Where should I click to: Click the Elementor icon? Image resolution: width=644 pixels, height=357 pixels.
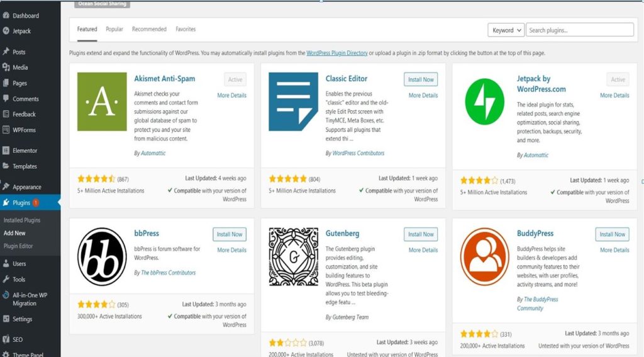click(x=6, y=150)
